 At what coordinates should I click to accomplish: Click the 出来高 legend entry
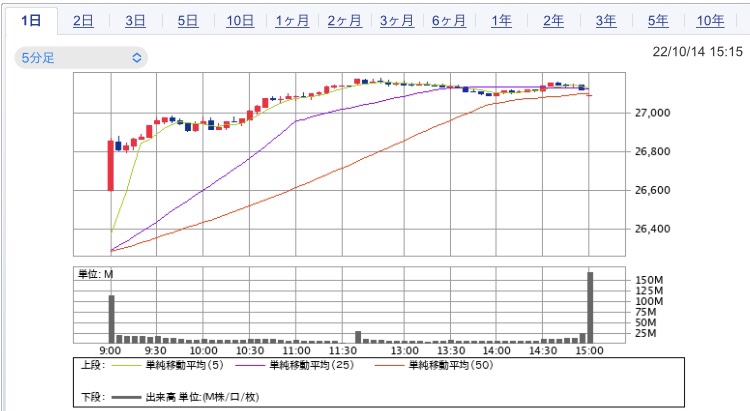point(185,397)
